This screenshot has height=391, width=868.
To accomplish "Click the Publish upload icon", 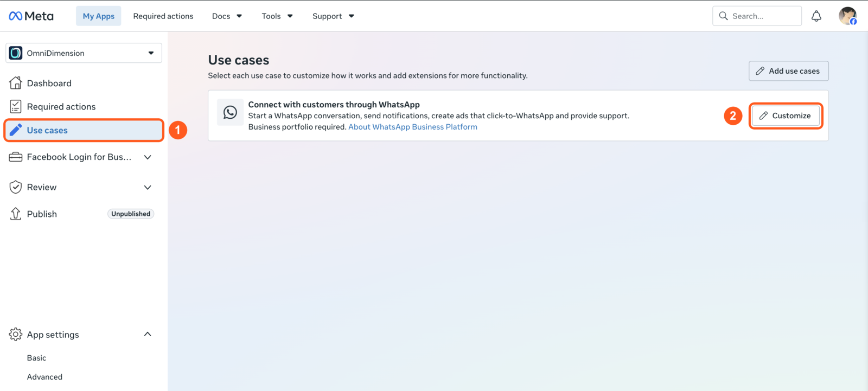I will (x=16, y=214).
